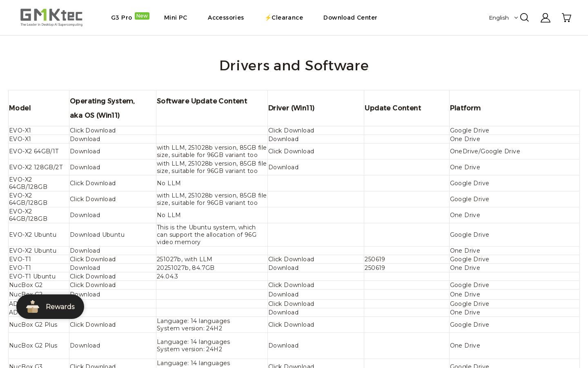
Task: Open the search magnifier icon
Action: 524,18
